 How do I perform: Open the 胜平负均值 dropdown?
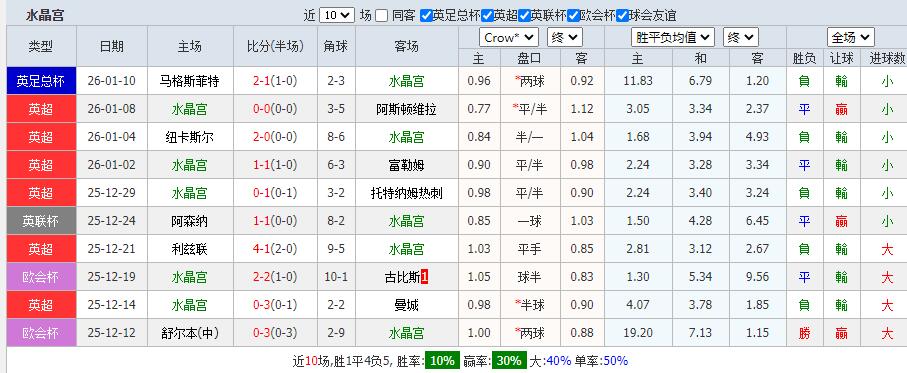673,38
